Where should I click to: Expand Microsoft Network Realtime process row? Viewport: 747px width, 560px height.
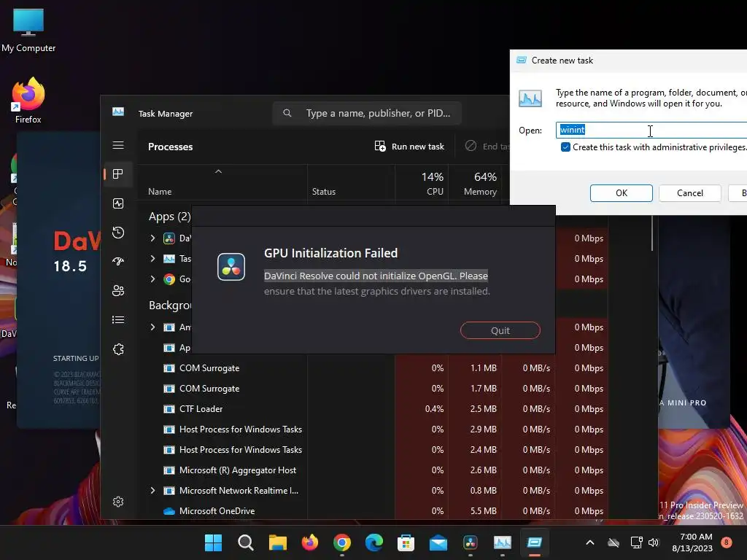(152, 491)
